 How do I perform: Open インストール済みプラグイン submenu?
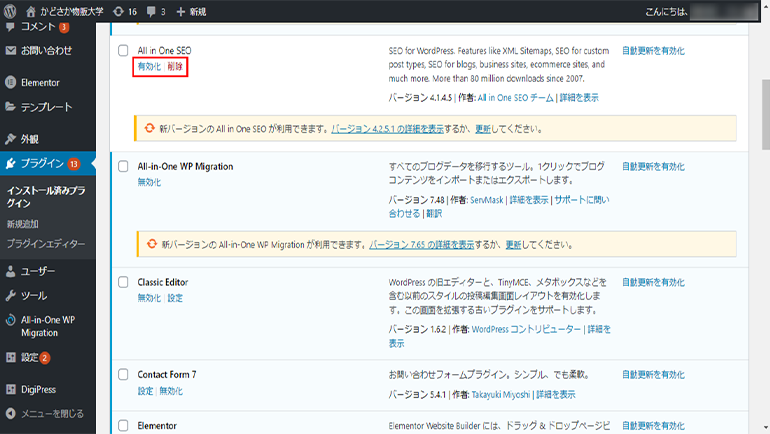46,197
